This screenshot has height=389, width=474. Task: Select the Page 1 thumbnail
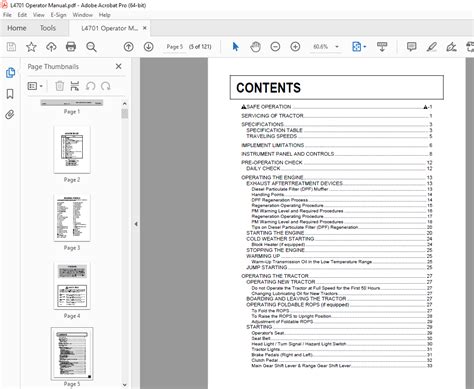pos(72,103)
